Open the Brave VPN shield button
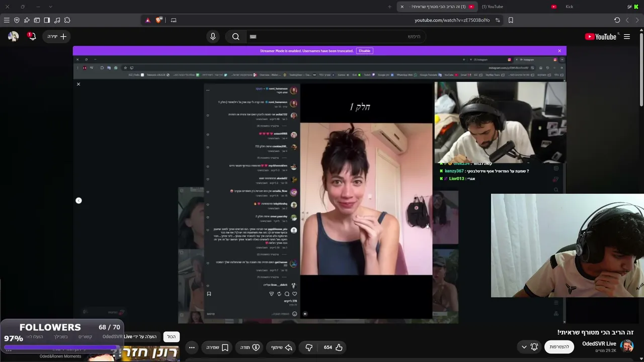 [17, 20]
